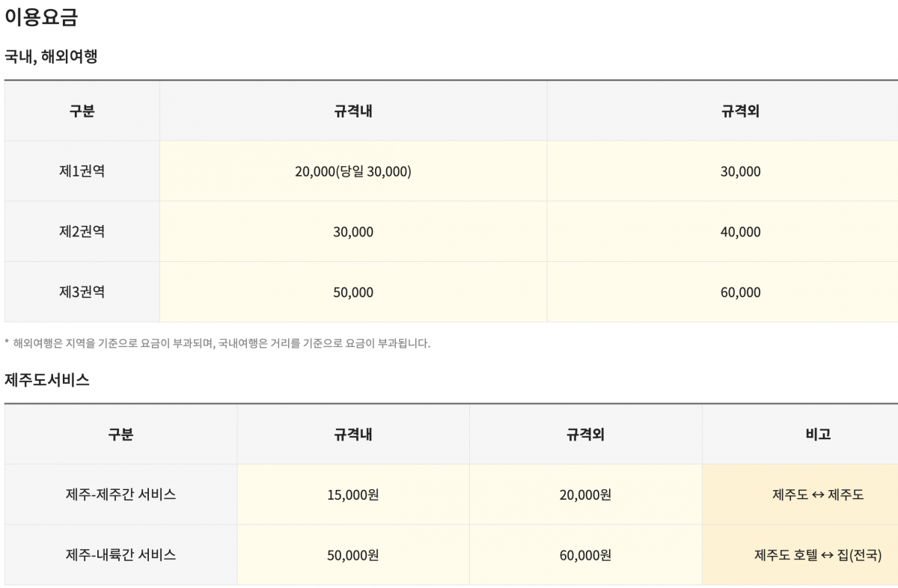Click the 규격외 header in first table
Viewport: 898px width, 588px height.
point(740,111)
